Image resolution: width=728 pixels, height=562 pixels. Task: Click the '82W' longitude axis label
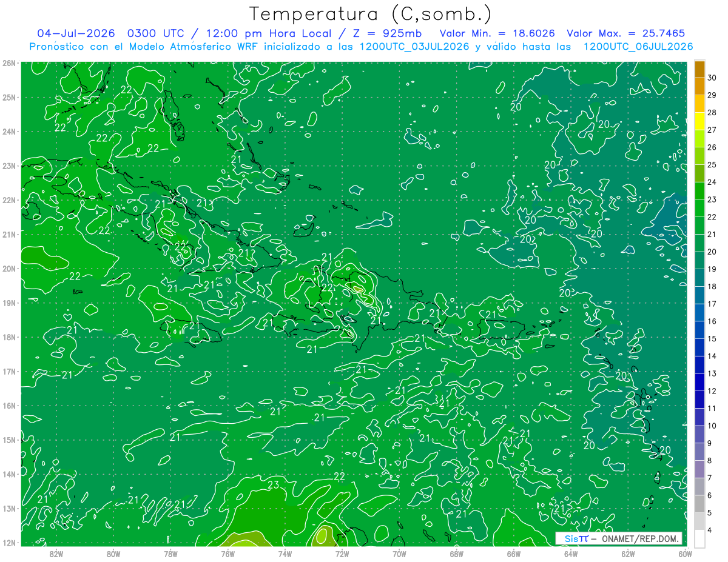(x=56, y=554)
